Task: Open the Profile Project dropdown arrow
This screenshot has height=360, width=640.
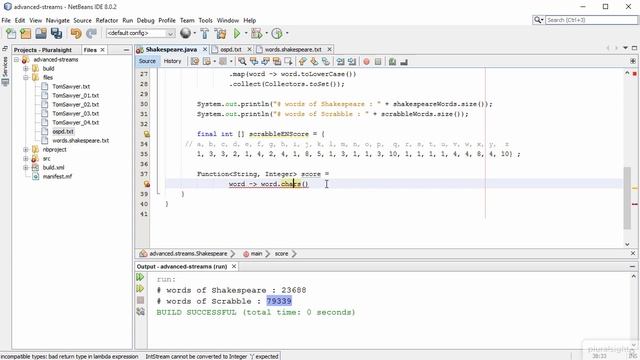Action: click(x=287, y=33)
